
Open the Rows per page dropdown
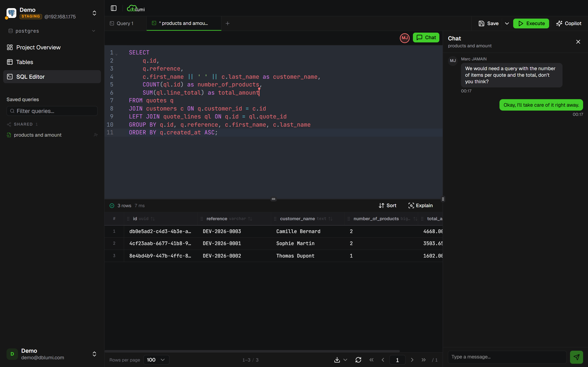click(x=156, y=360)
